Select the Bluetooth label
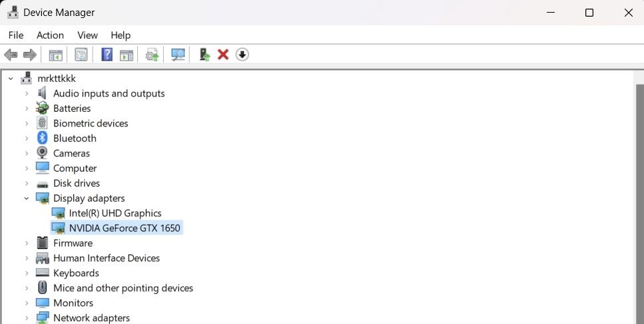This screenshot has height=324, width=644. (75, 138)
